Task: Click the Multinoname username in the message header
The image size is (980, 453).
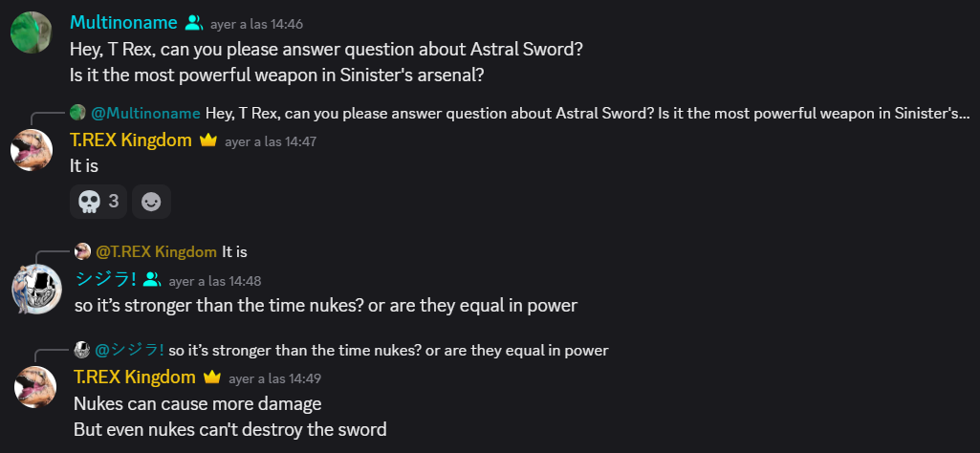Action: pos(122,23)
